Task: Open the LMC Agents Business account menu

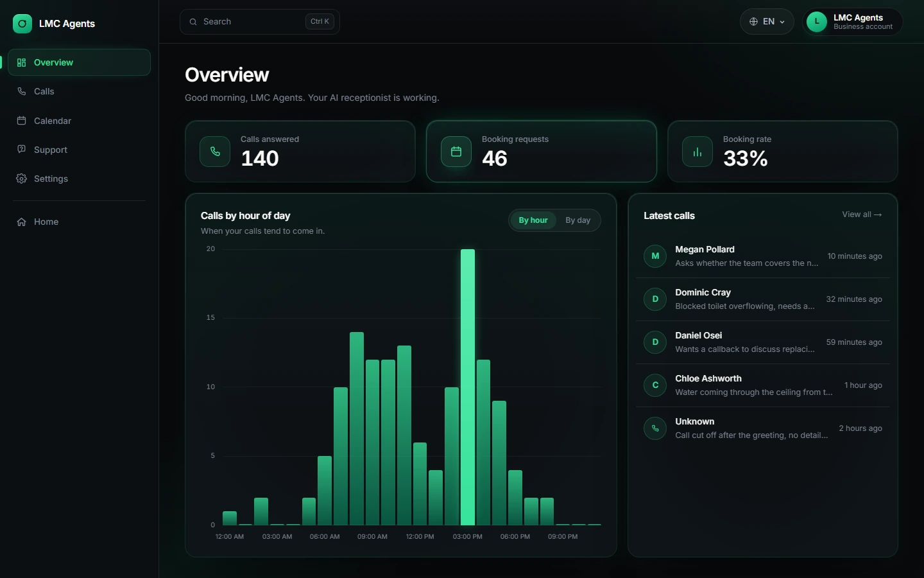Action: point(853,22)
